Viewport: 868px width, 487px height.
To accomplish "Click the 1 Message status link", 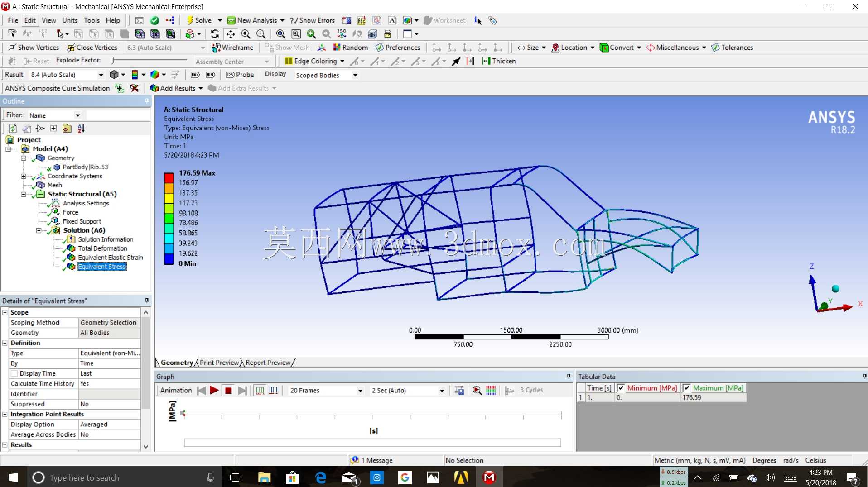I will tap(372, 460).
